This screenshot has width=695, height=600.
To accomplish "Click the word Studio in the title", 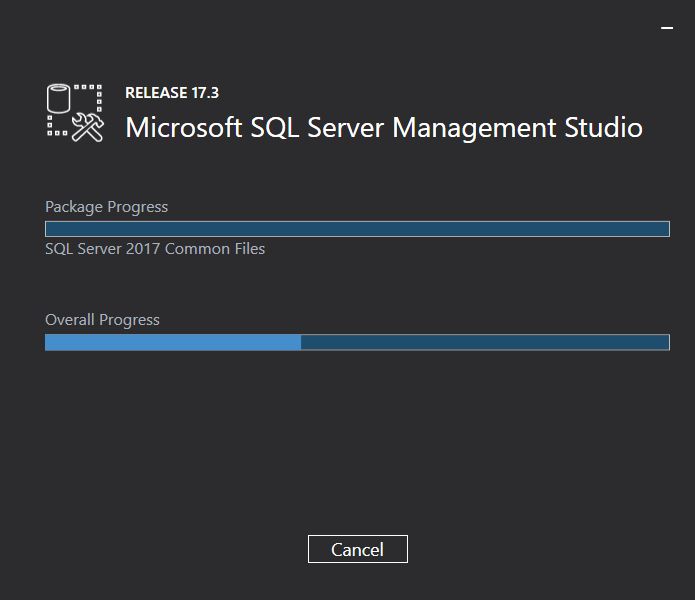I will click(x=601, y=128).
